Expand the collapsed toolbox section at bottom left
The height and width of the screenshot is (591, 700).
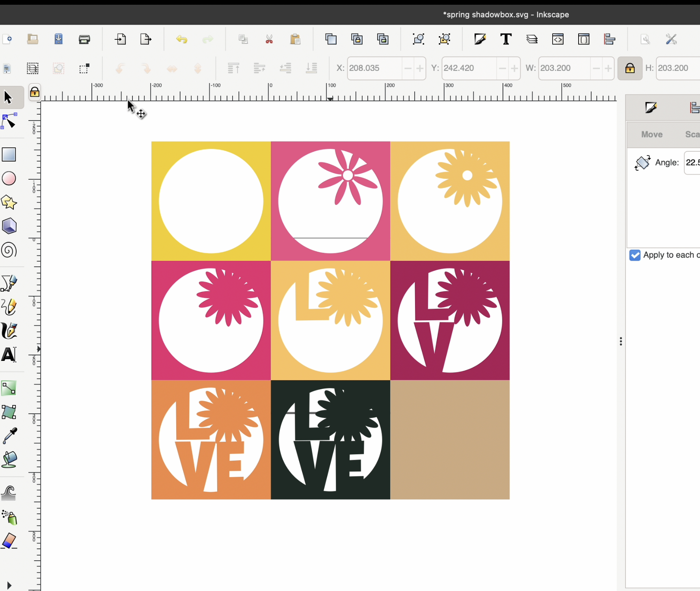(9, 585)
